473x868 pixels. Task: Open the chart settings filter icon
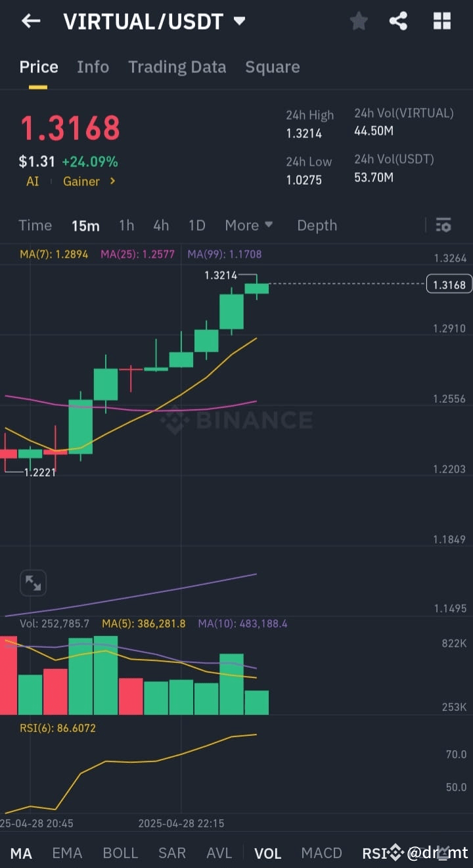443,225
